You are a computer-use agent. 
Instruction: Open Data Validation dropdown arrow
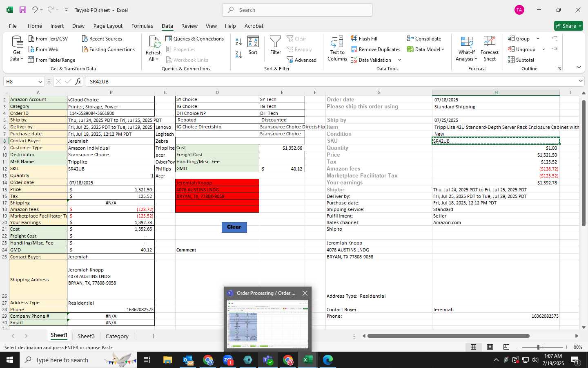point(399,60)
